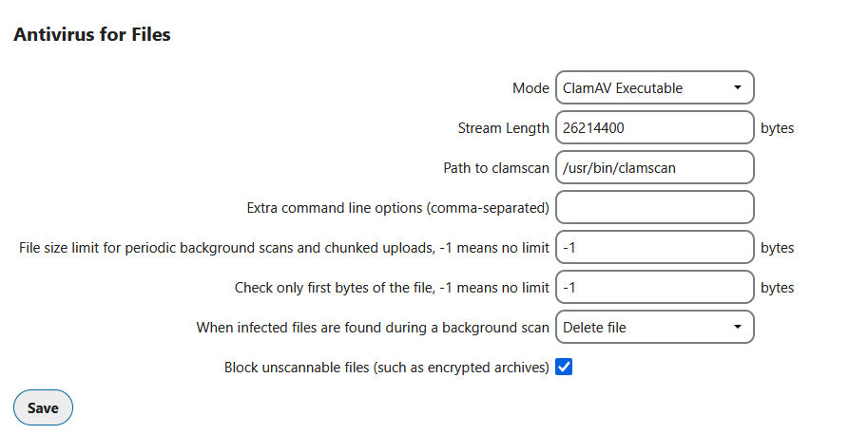This screenshot has height=435, width=868.
Task: Click the Mode label text
Action: 530,88
